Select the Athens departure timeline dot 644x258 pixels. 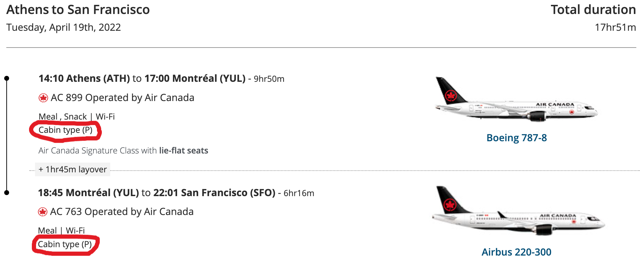[7, 78]
